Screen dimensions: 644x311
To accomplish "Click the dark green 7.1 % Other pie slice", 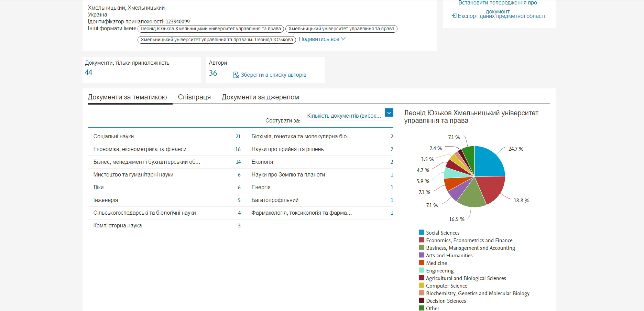I will click(x=469, y=156).
